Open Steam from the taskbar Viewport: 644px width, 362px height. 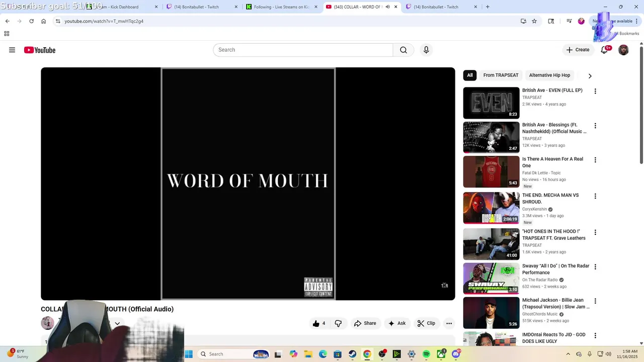(x=352, y=354)
